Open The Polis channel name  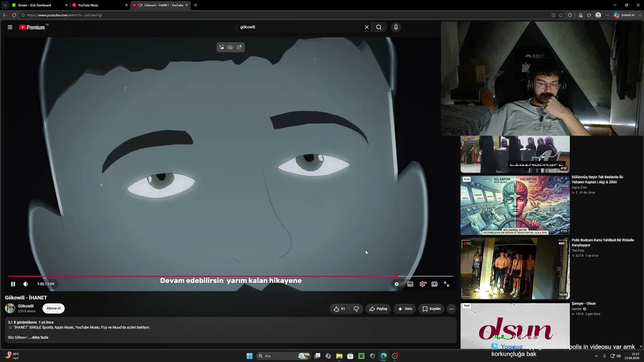coord(578,250)
